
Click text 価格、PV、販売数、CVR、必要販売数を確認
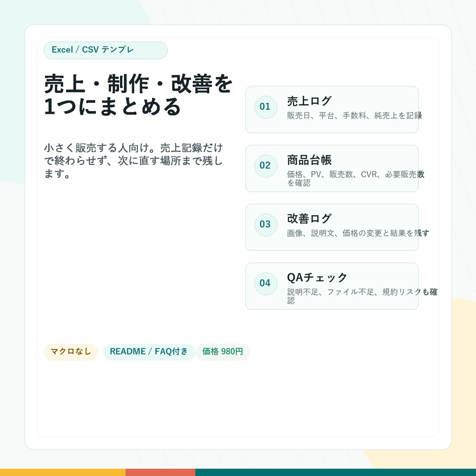point(356,178)
